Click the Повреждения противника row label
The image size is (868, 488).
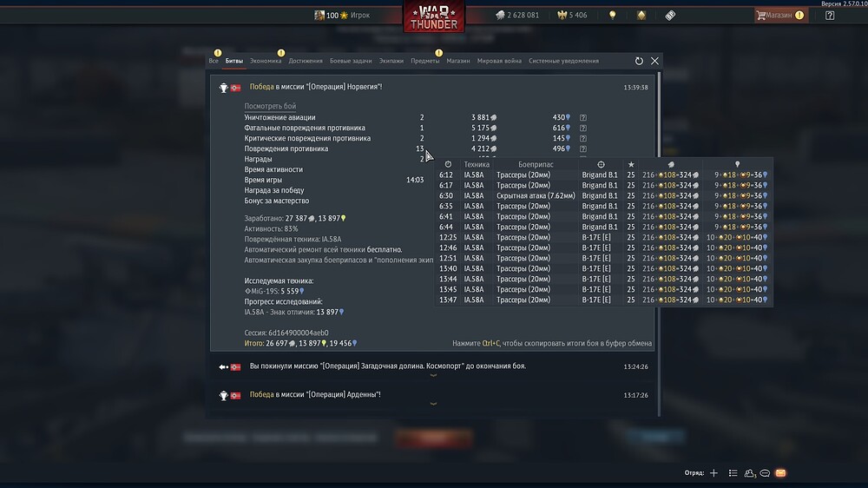[286, 148]
